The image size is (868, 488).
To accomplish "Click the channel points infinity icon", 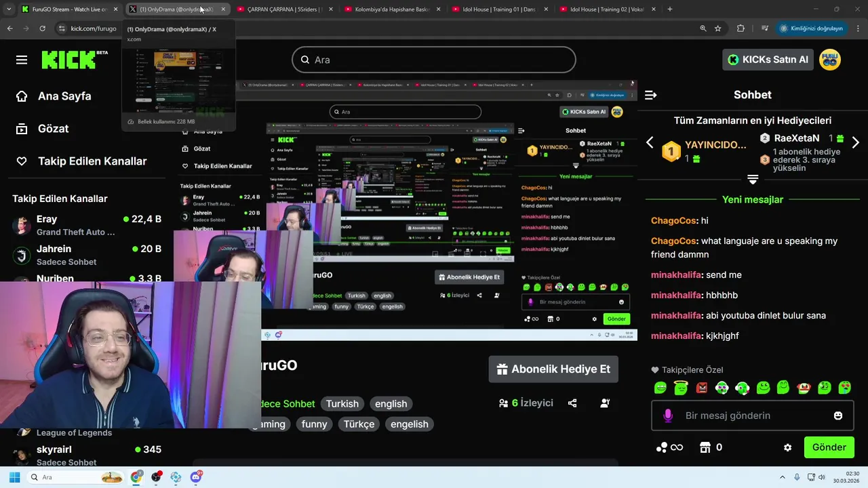I will (x=669, y=447).
